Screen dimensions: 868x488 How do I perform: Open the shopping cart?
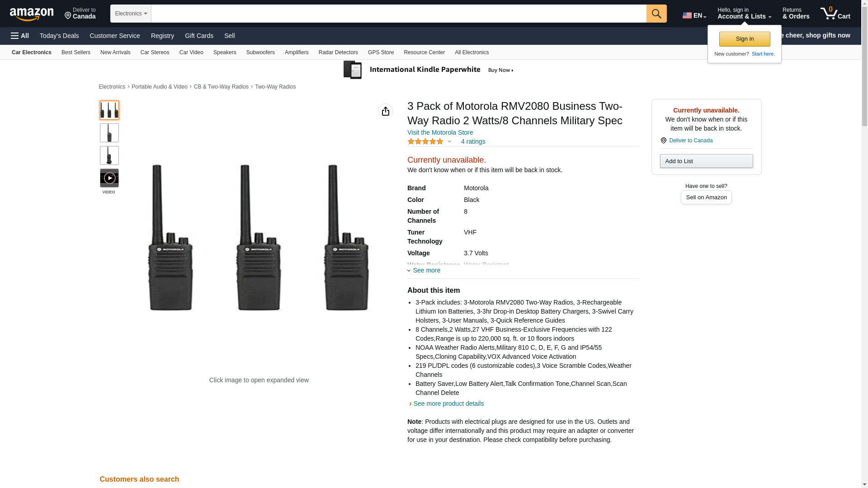point(835,14)
